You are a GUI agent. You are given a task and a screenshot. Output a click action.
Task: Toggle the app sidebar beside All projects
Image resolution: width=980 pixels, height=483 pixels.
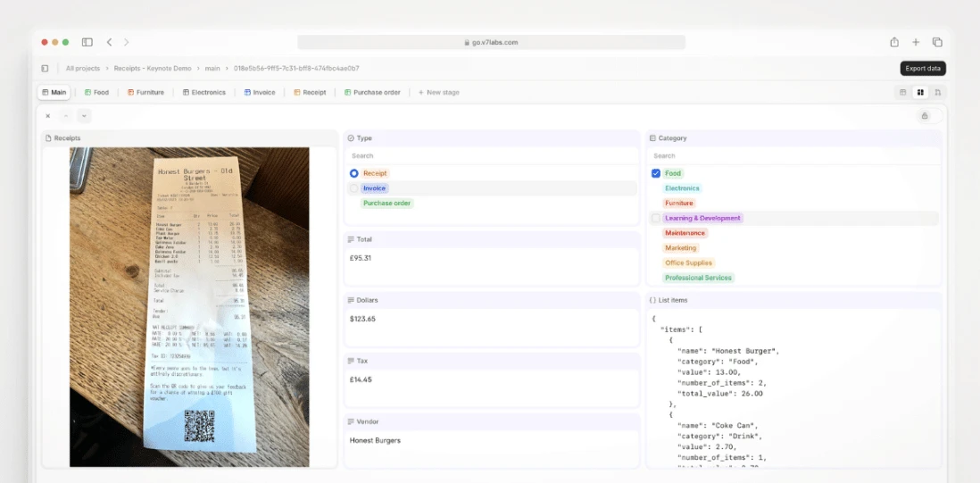pyautogui.click(x=45, y=68)
